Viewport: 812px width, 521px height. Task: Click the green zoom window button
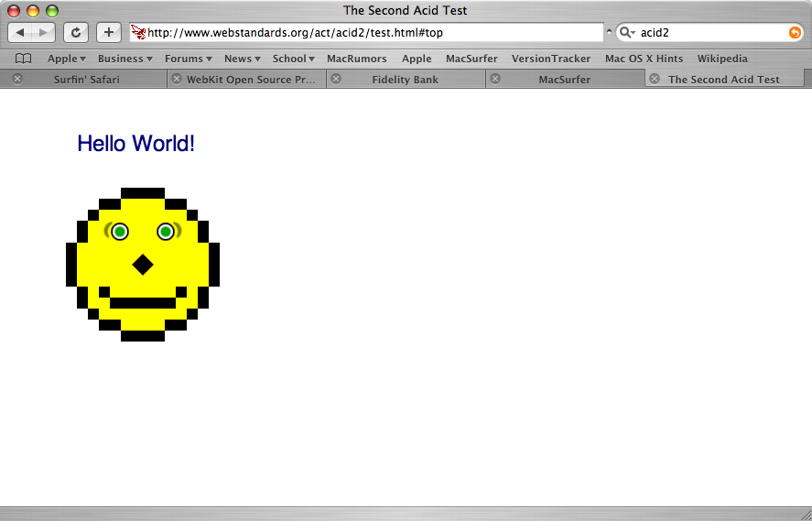point(52,11)
